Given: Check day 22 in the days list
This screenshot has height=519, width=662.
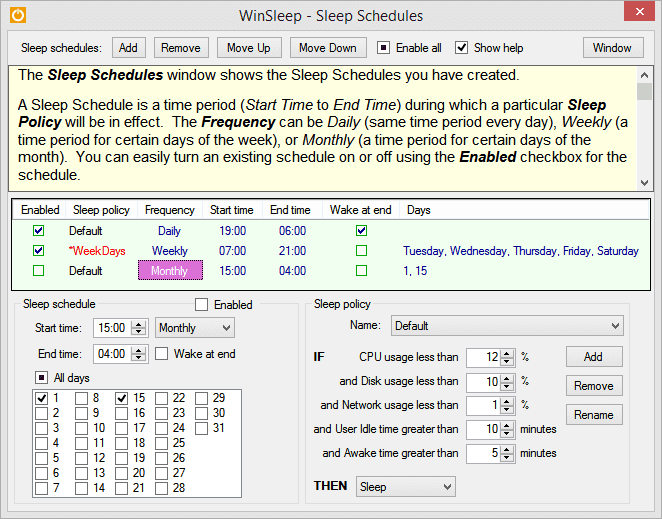Looking at the screenshot, I should coord(161,398).
